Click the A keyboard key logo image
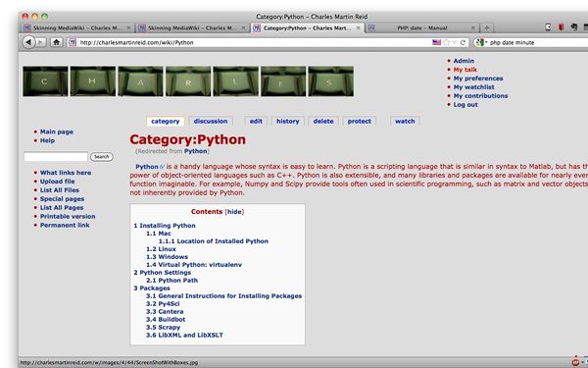The image size is (588, 368). pos(140,81)
